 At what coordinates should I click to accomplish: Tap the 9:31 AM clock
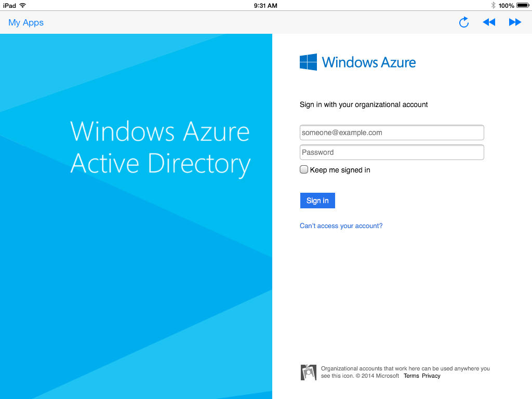point(265,5)
